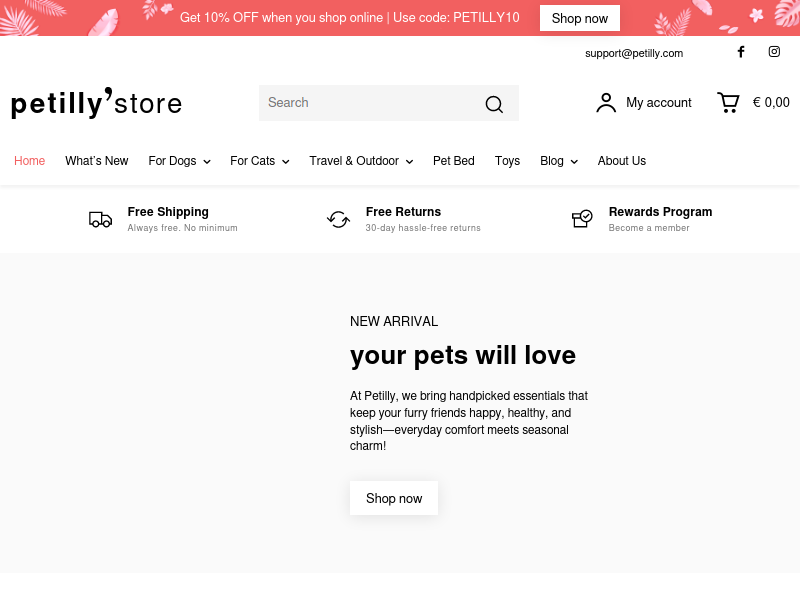
Task: Click the € 0,00 cart total
Action: point(771,103)
